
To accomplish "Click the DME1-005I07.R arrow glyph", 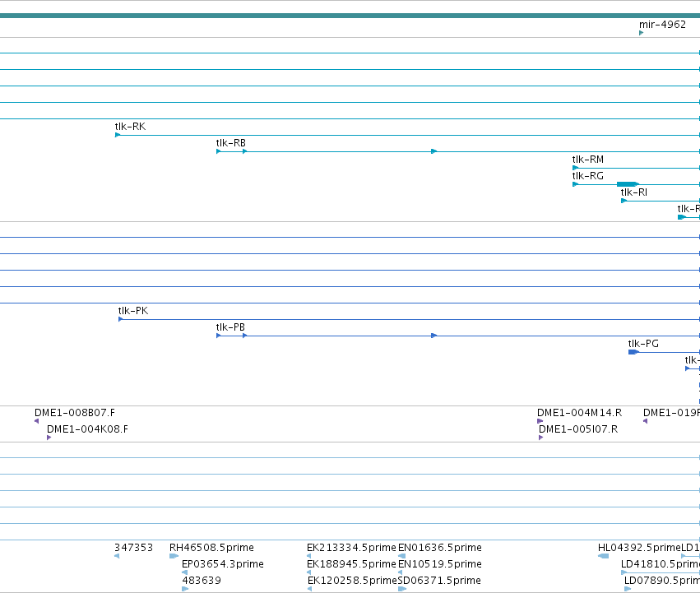I will [x=540, y=438].
